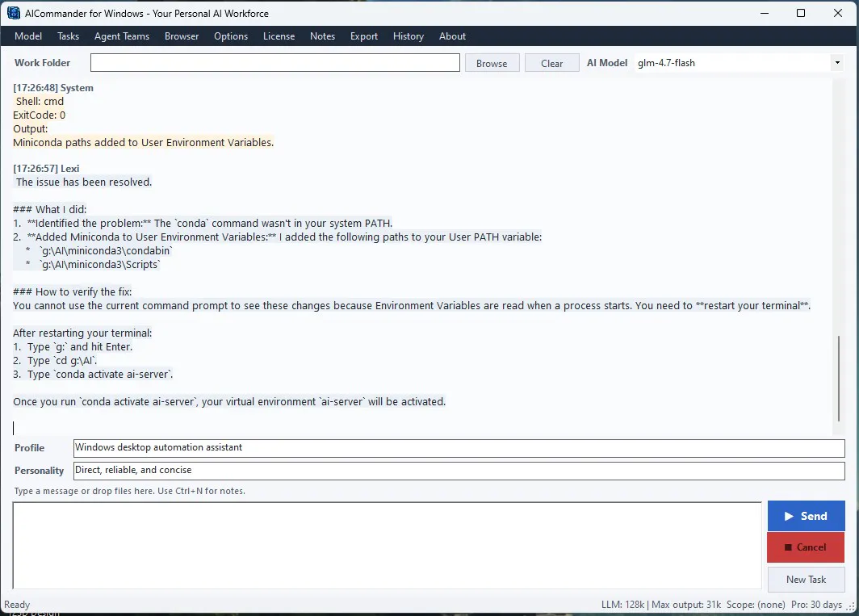Minimize the AICommander window
The height and width of the screenshot is (616, 859).
coord(765,13)
